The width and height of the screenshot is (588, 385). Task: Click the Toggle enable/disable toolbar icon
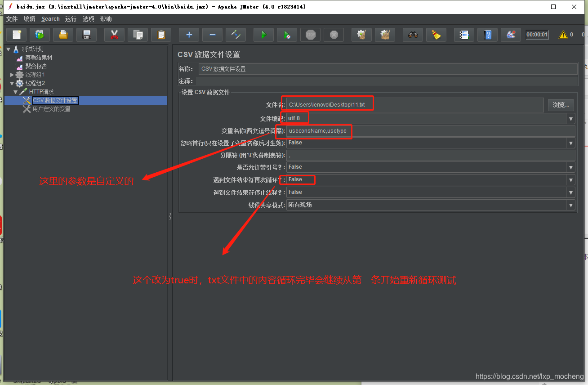236,35
